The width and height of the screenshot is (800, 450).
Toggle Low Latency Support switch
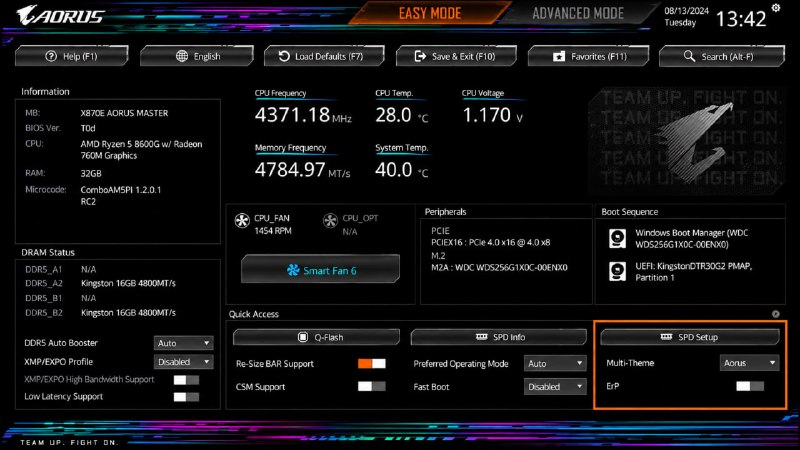[x=186, y=397]
